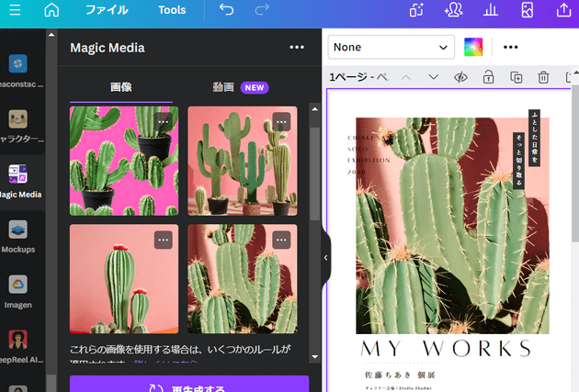Open the rainbow color picker swatch
This screenshot has width=579, height=392.
pos(473,47)
